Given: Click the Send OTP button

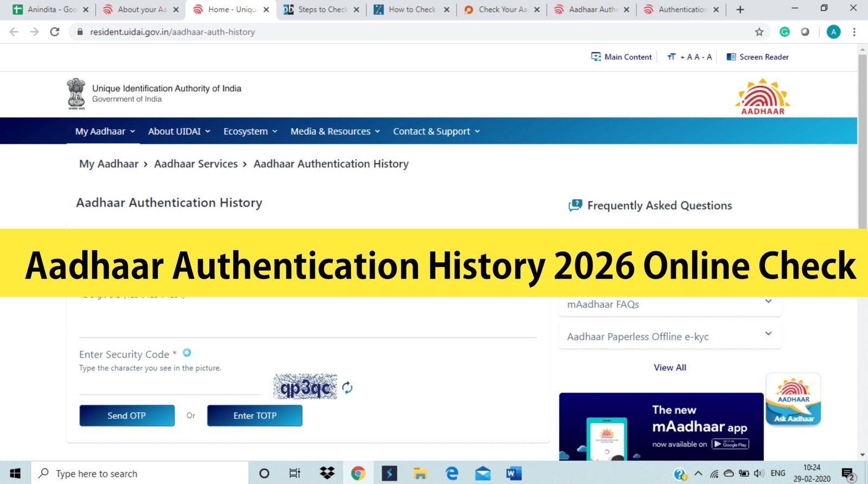Looking at the screenshot, I should pyautogui.click(x=127, y=416).
